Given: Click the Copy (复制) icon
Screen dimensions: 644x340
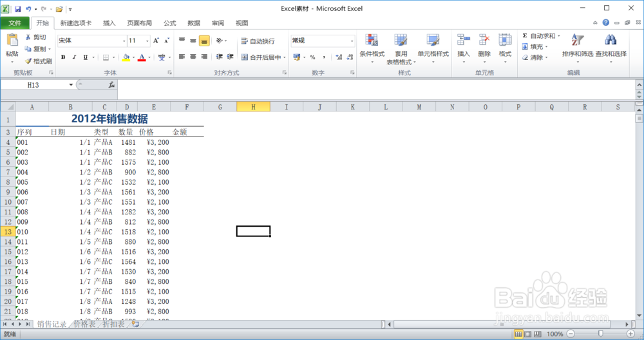Looking at the screenshot, I should click(28, 49).
